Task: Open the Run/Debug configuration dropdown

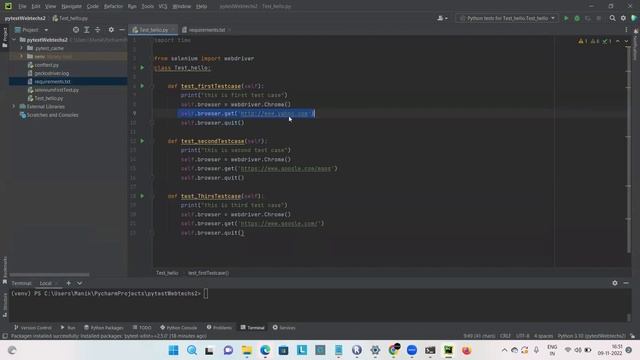Action: 507,18
